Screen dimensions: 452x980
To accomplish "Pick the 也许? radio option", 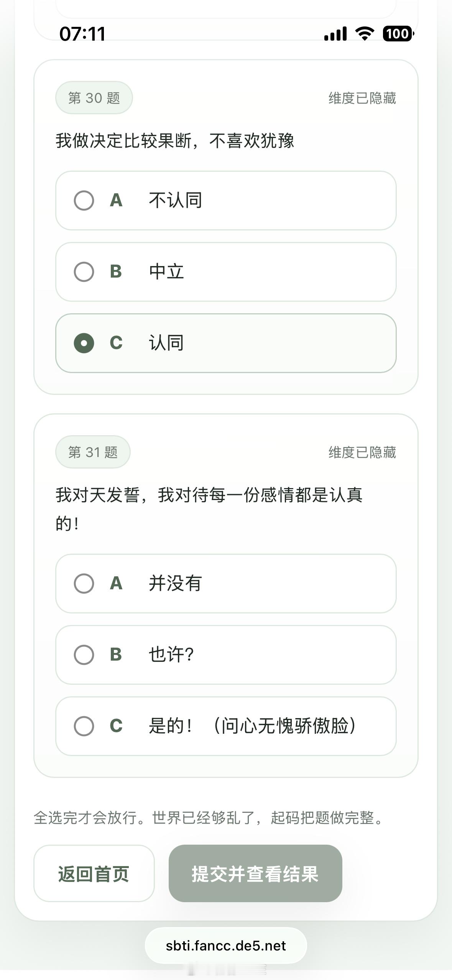I will tap(84, 655).
